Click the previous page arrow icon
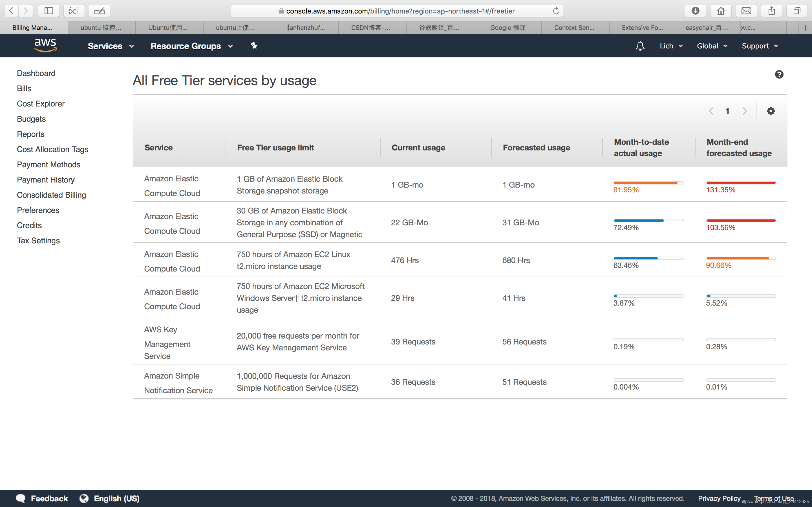Image resolution: width=812 pixels, height=507 pixels. [x=711, y=110]
